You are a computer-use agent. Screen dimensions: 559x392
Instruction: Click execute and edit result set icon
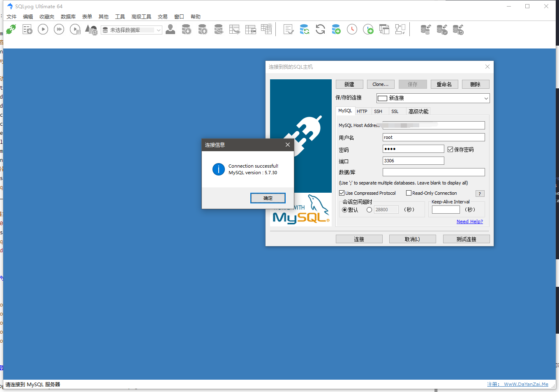pos(75,30)
